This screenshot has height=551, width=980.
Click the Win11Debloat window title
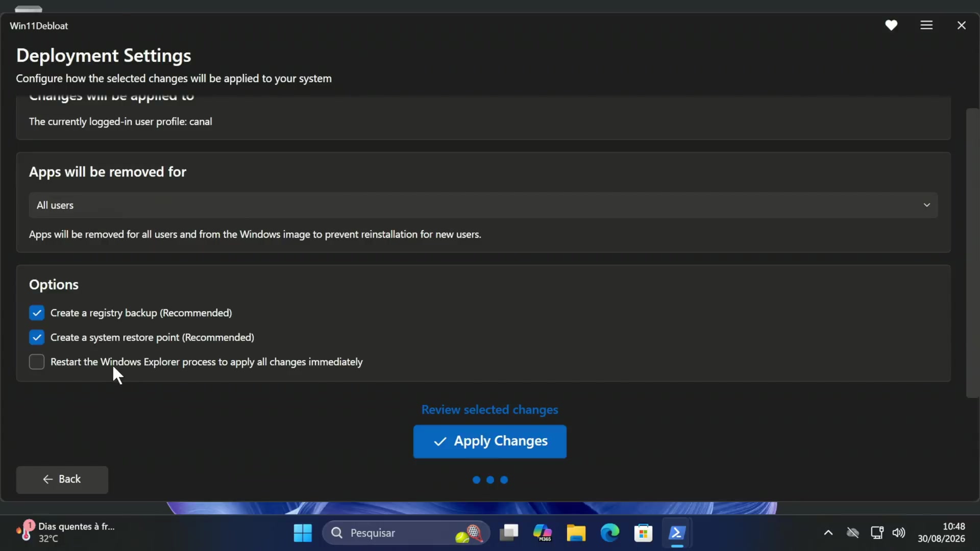pyautogui.click(x=39, y=26)
